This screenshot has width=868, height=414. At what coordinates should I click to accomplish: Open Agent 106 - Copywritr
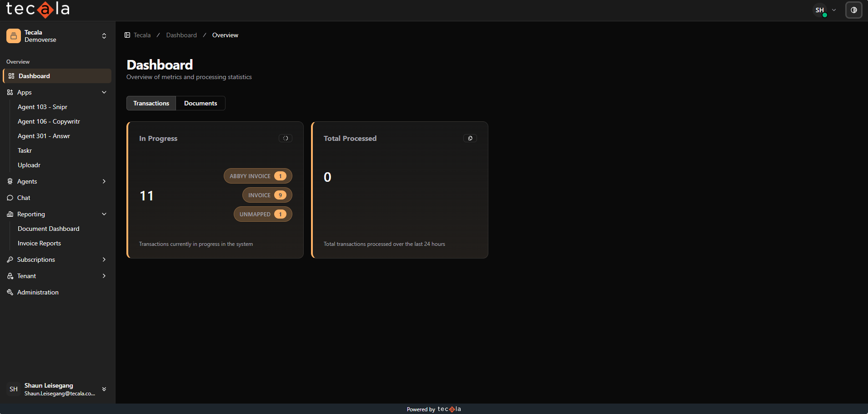click(x=49, y=121)
